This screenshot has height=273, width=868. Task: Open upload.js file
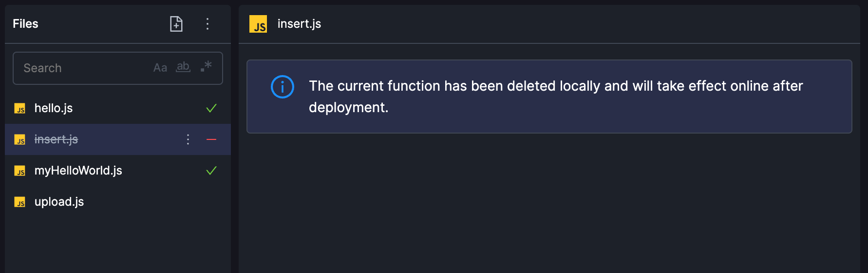tap(118, 202)
